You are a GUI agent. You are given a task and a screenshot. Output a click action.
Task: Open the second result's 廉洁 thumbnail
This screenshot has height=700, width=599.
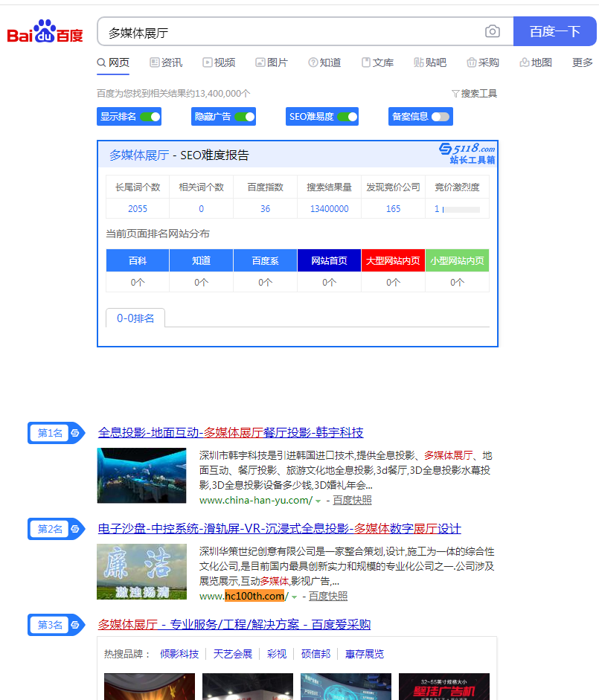point(141,571)
